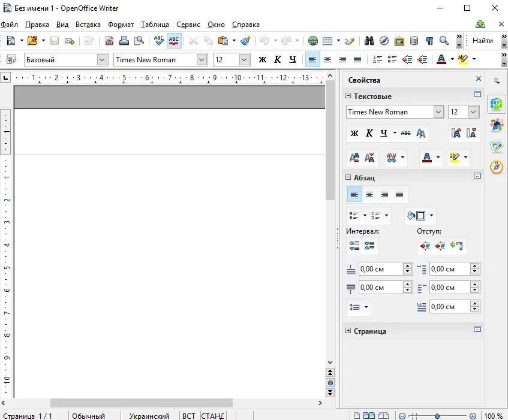Click the Paste clipboard icon
This screenshot has width=508, height=420.
223,41
